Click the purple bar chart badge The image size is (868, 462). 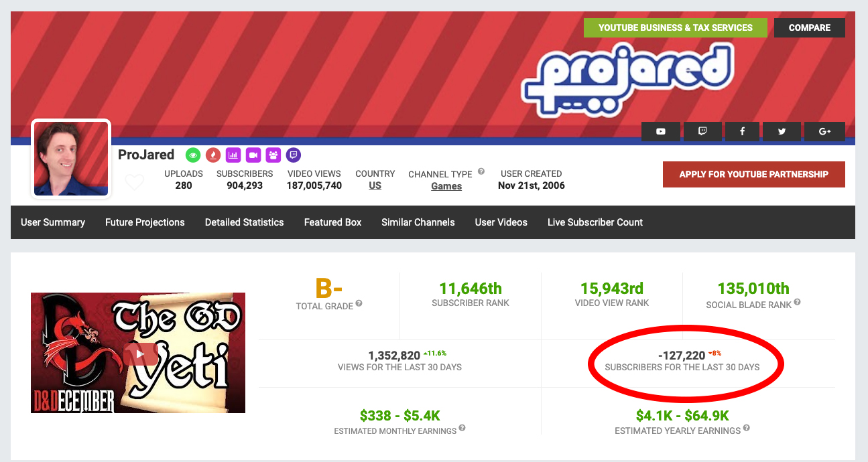pos(233,155)
